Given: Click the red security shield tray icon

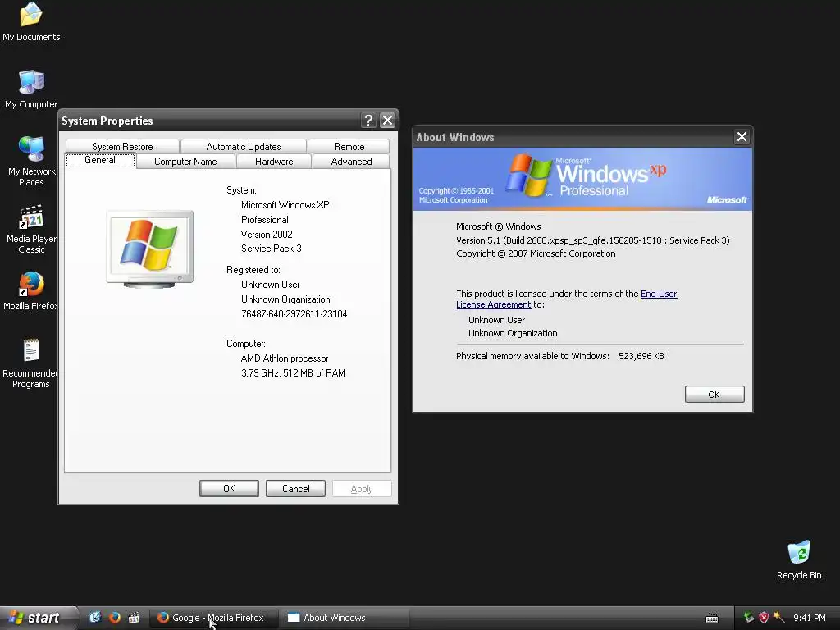Looking at the screenshot, I should coord(764,618).
